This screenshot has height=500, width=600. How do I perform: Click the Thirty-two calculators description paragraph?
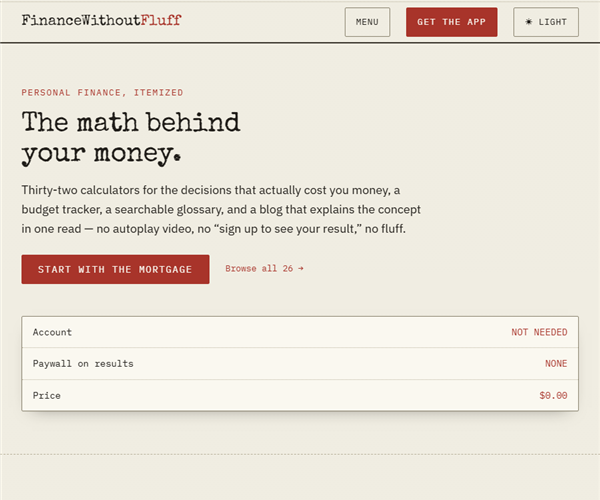(x=221, y=210)
